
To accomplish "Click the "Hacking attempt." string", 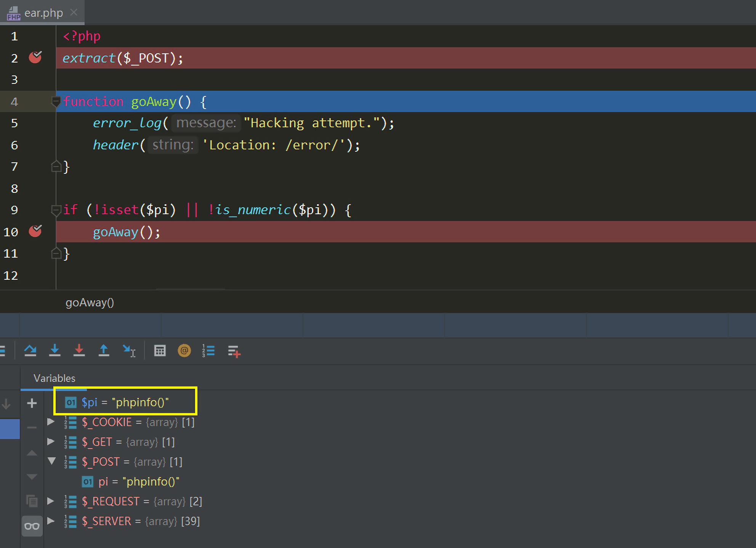I will [x=312, y=123].
